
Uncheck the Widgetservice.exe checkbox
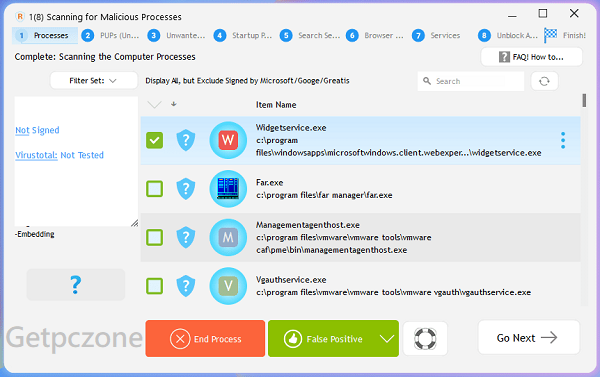[x=155, y=140]
